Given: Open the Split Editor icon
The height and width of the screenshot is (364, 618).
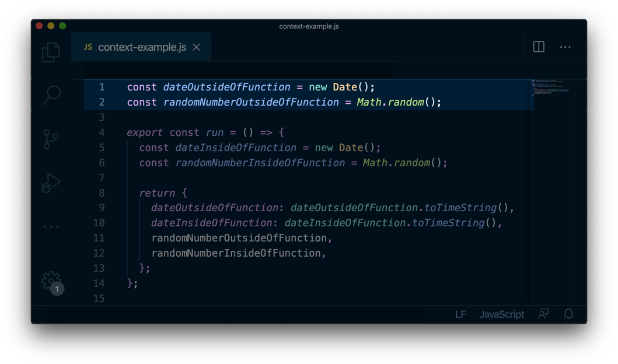Looking at the screenshot, I should (537, 47).
